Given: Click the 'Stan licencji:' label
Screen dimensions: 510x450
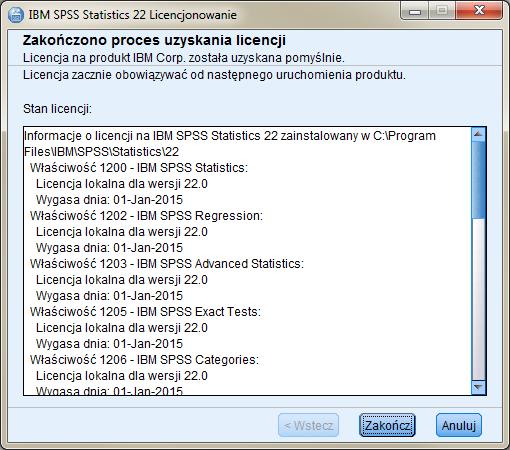Looking at the screenshot, I should [x=57, y=109].
